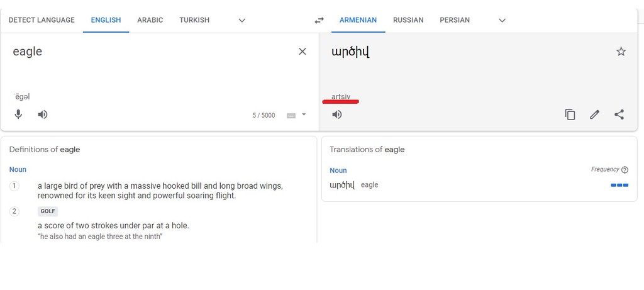Expand more target languages chevron
644x290 pixels.
(502, 20)
